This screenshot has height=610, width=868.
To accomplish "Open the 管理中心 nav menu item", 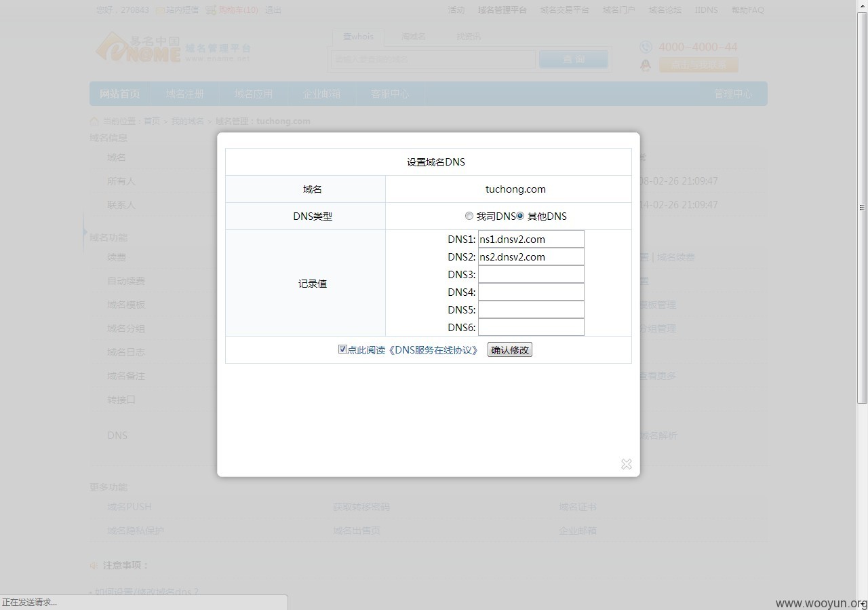I will tap(733, 94).
